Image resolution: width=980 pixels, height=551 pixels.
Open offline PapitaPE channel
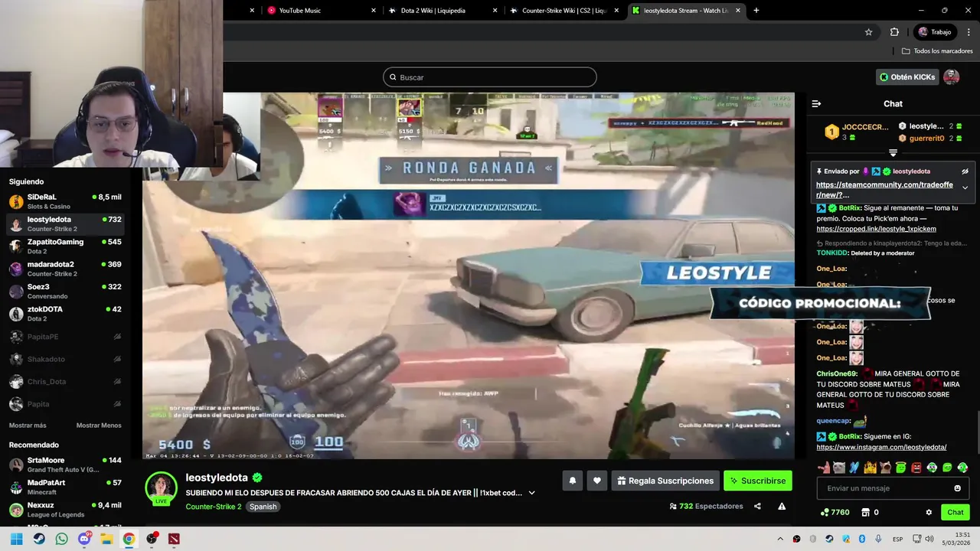[65, 337]
